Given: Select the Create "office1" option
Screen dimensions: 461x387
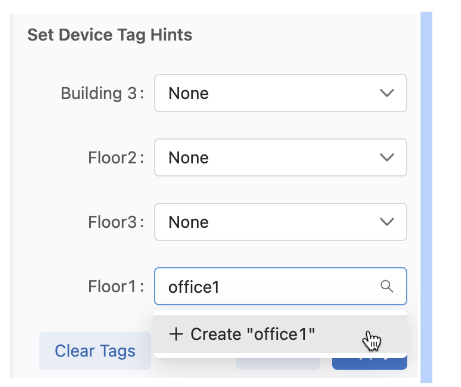Looking at the screenshot, I should [x=280, y=334].
